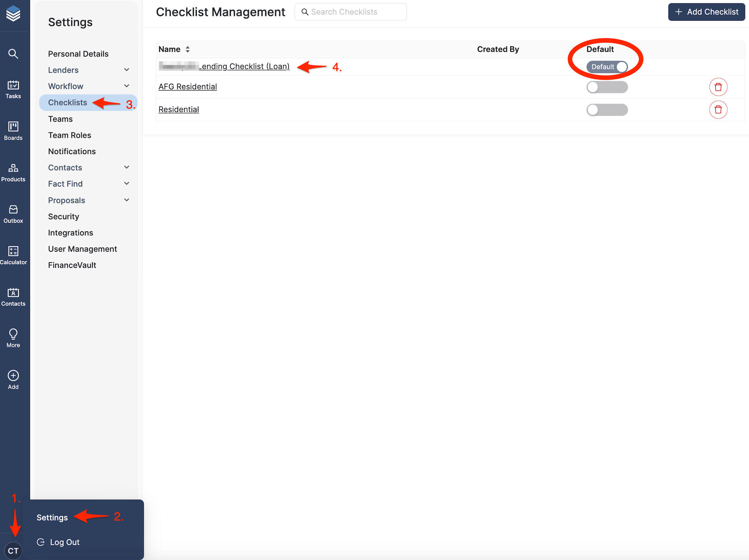This screenshot has width=749, height=560.
Task: Delete the Residential checklist with trash icon
Action: coord(718,110)
